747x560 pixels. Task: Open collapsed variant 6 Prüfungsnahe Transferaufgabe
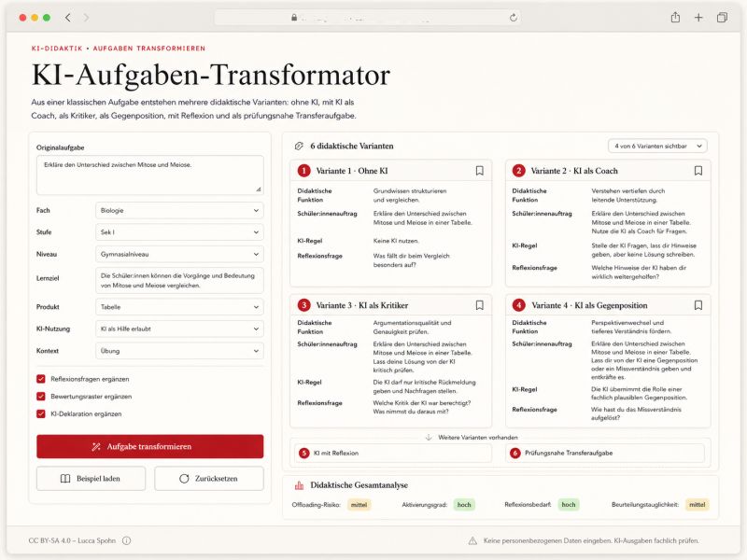[605, 453]
